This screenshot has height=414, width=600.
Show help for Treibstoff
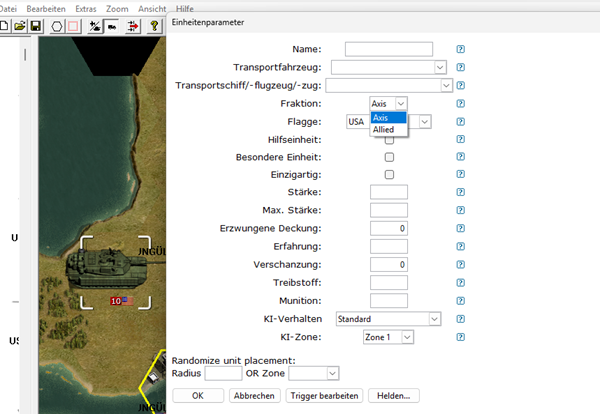(460, 282)
